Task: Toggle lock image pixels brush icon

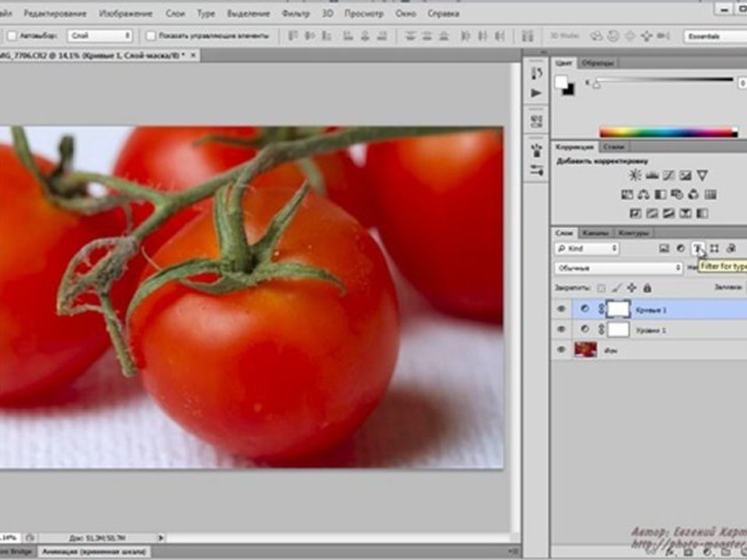Action: click(x=617, y=288)
